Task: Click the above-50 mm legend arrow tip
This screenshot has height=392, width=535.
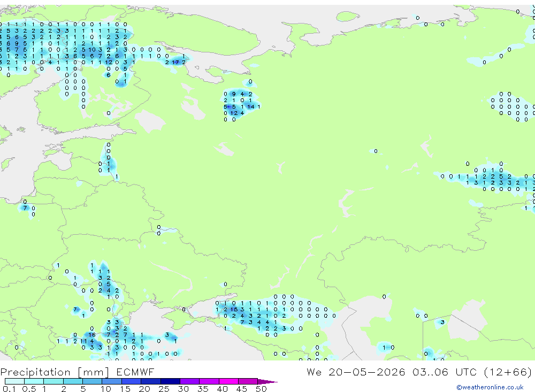Action: coord(268,381)
